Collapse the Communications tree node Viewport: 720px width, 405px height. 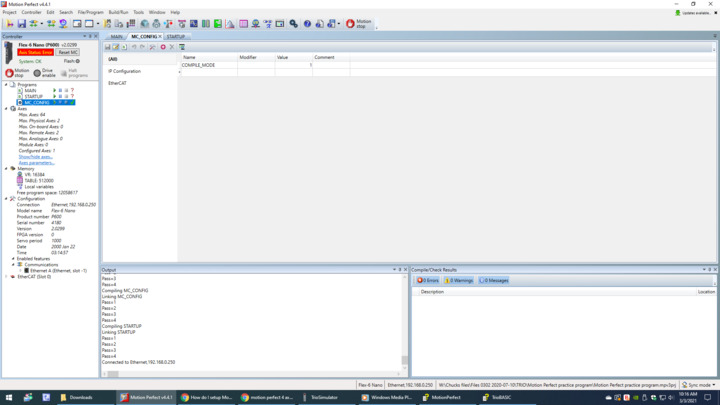[x=13, y=264]
